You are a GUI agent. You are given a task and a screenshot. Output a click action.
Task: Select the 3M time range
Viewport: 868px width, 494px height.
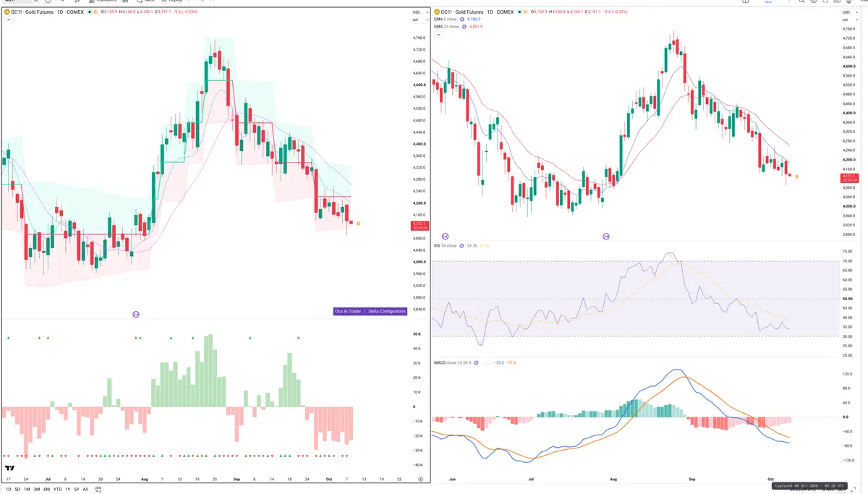coord(37,490)
